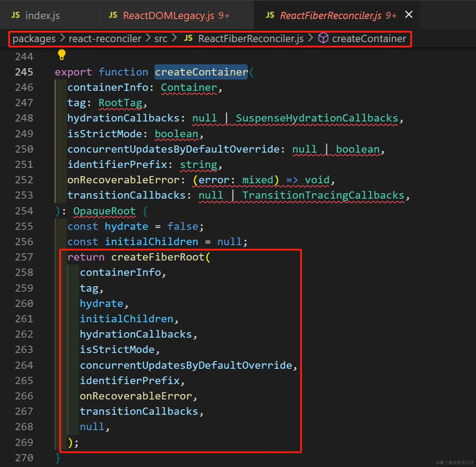Screen dimensions: 476x467
Task: Click the SuspenseHydrationCallbacks type annotation
Action: tap(317, 118)
